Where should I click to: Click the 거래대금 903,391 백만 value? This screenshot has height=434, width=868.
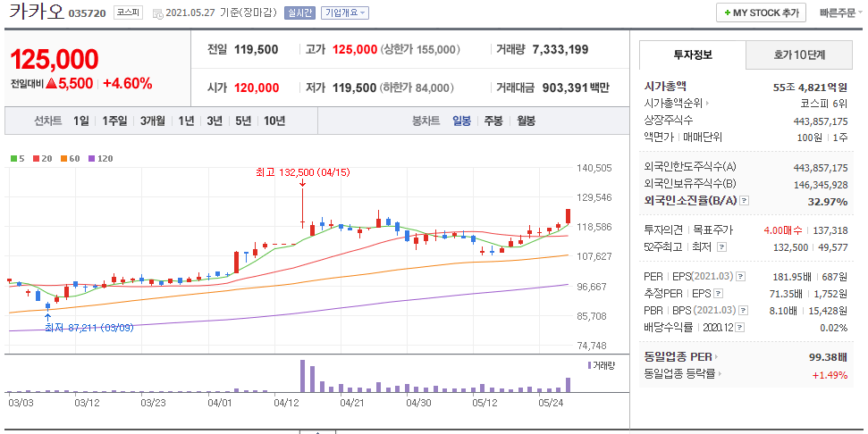tap(576, 88)
